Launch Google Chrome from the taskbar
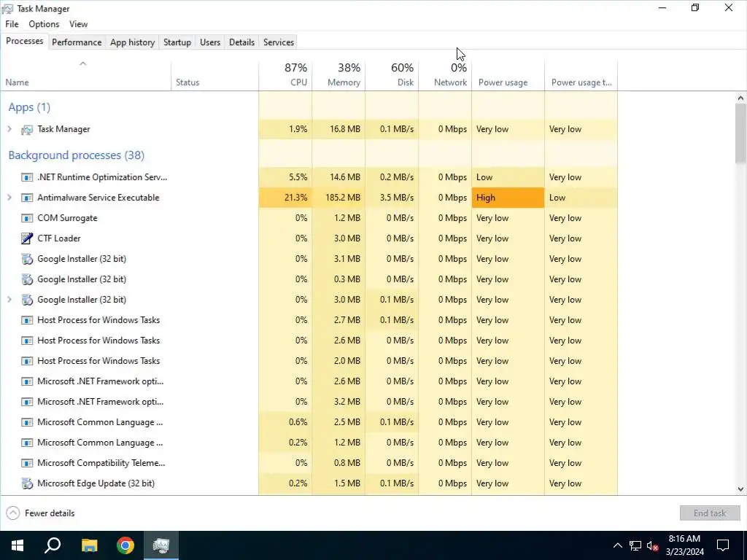 click(125, 545)
